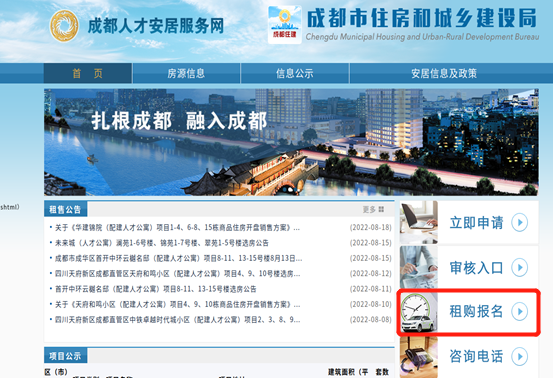Click the arrow icon beside 咨询电话
Viewport: 553px width, 378px height.
click(x=519, y=356)
